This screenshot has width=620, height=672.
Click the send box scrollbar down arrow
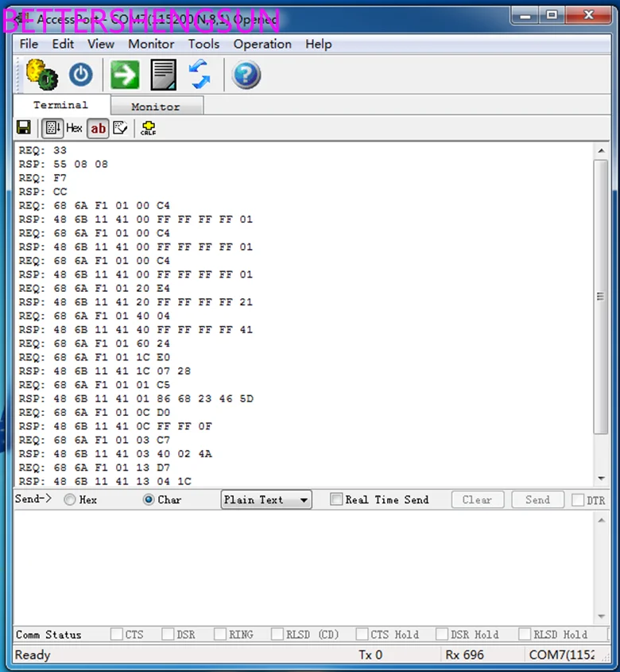(601, 616)
